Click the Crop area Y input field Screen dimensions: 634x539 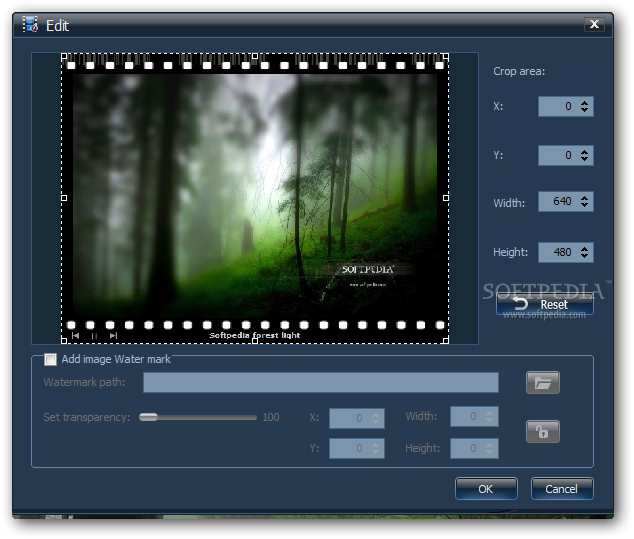566,155
